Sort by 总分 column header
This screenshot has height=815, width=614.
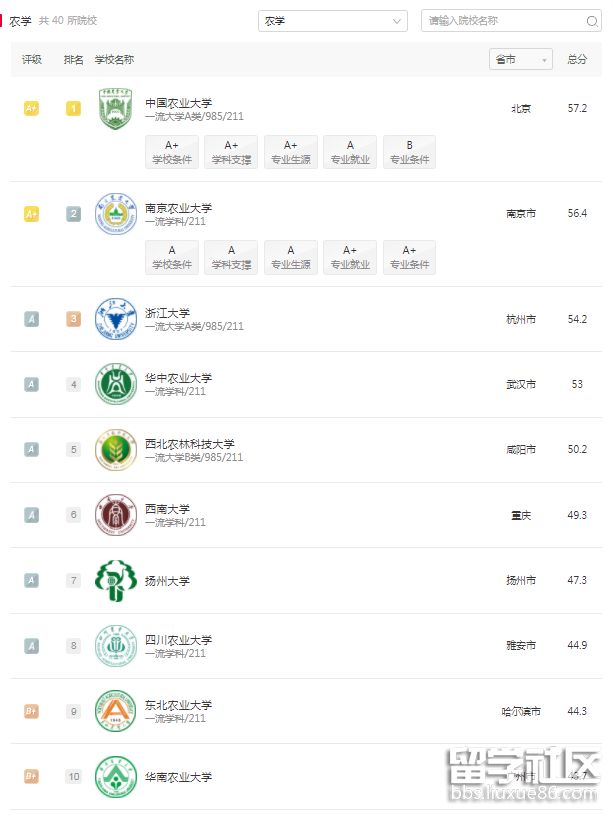point(577,60)
